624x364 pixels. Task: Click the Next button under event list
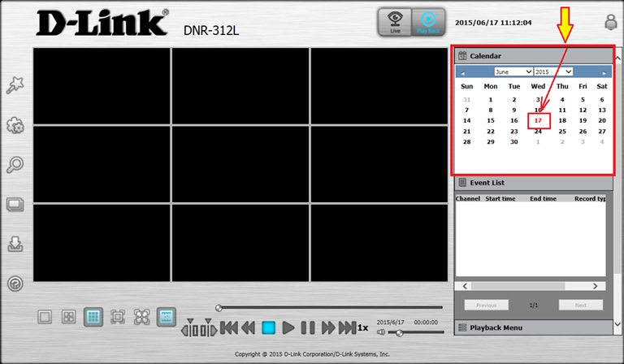coord(580,305)
